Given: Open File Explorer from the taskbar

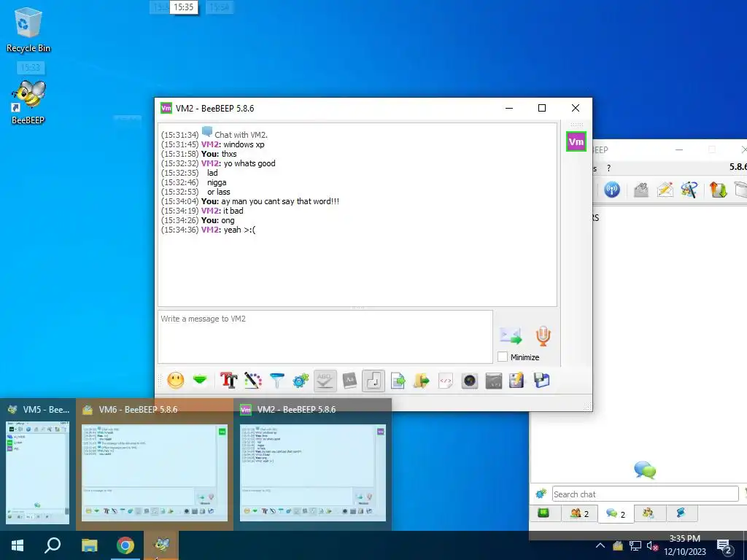Looking at the screenshot, I should tap(89, 545).
